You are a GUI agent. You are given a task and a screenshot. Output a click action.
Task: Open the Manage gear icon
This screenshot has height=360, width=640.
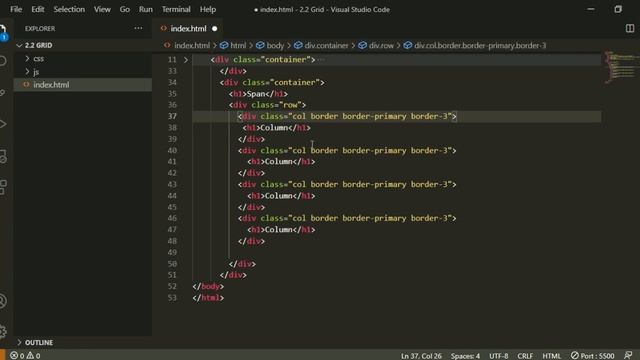coord(3,331)
